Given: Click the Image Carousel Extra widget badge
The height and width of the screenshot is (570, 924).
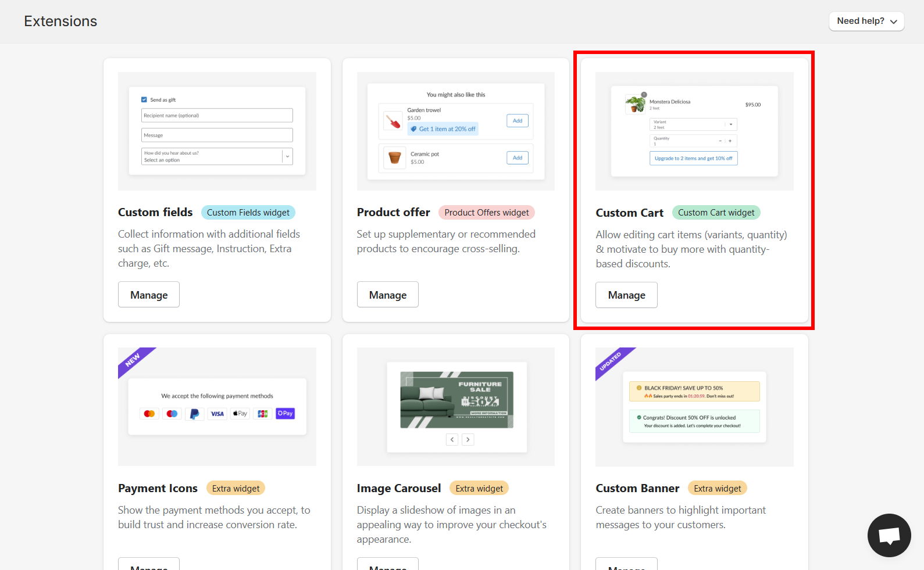Looking at the screenshot, I should [x=479, y=489].
